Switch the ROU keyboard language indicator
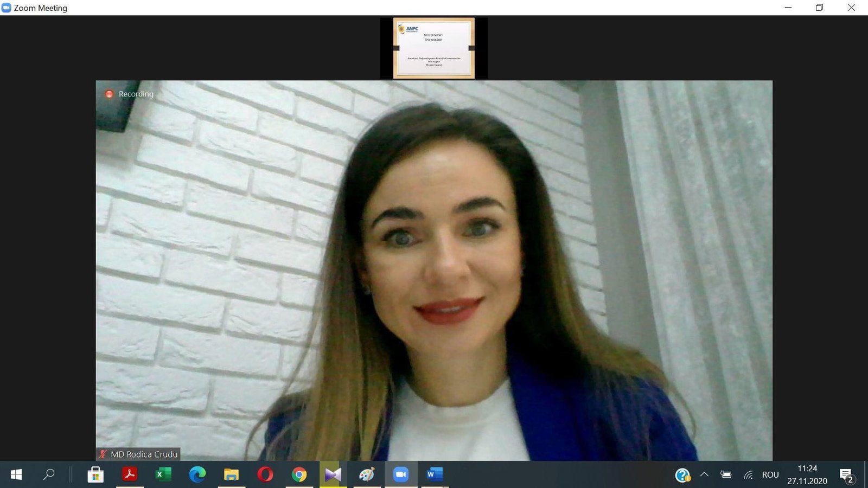This screenshot has height=488, width=868. (x=770, y=475)
